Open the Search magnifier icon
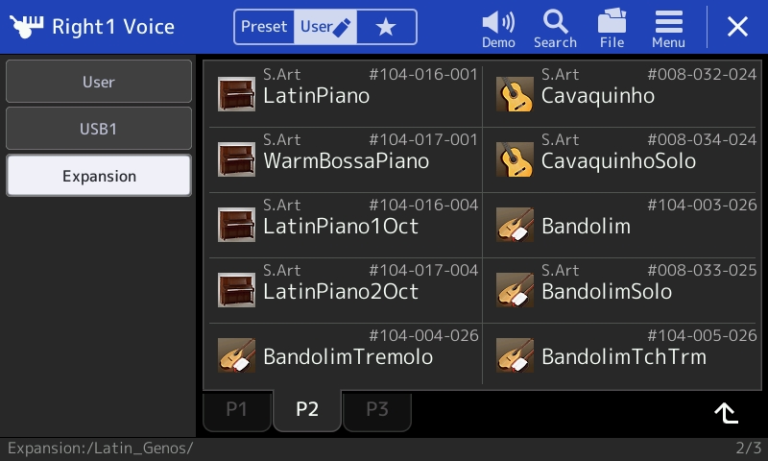 tap(555, 22)
